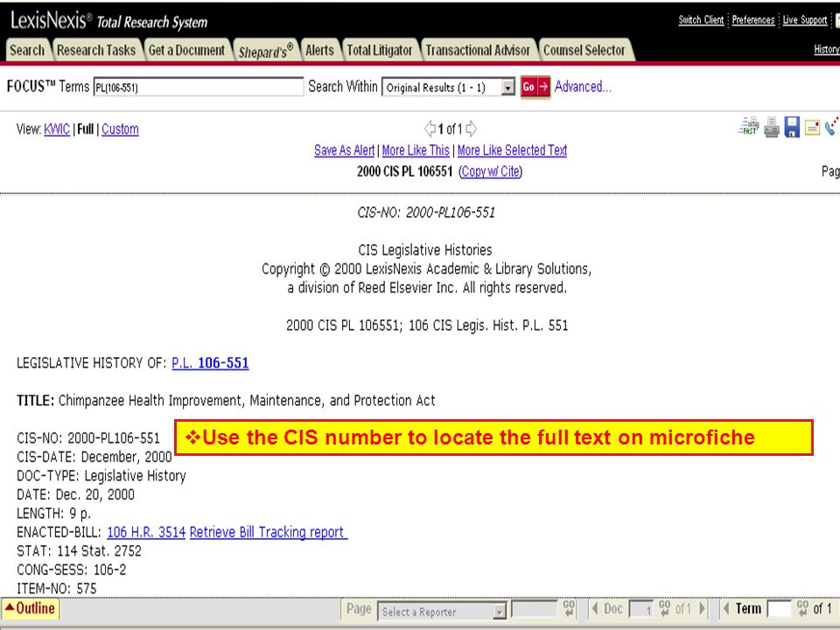Click the Advanced... link
Screen dimensions: 840x630
pyautogui.click(x=583, y=87)
